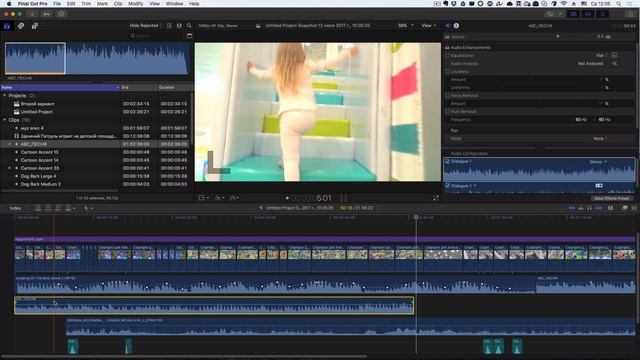Screen dimensions: 640x360
Task: Show the browser using toolbar layout button
Action: (573, 14)
